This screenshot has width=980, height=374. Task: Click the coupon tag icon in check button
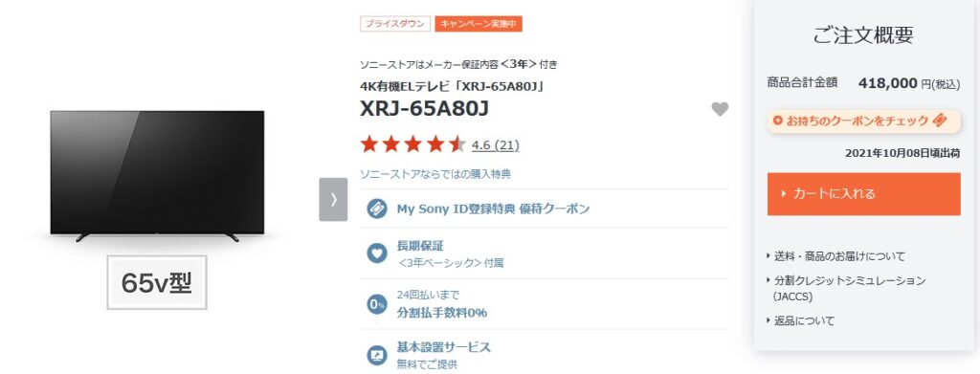pyautogui.click(x=940, y=121)
